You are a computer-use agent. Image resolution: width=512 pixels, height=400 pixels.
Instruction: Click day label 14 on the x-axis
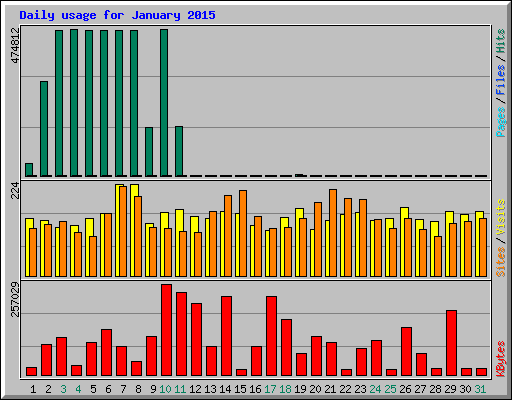pos(225,389)
